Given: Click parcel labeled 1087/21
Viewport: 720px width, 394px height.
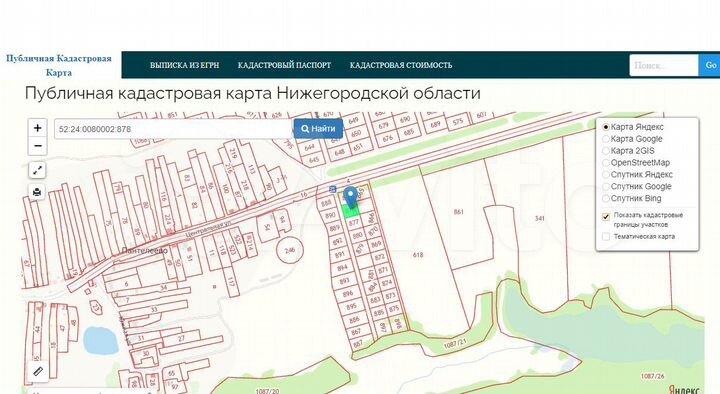Looking at the screenshot, I should click(x=455, y=344).
